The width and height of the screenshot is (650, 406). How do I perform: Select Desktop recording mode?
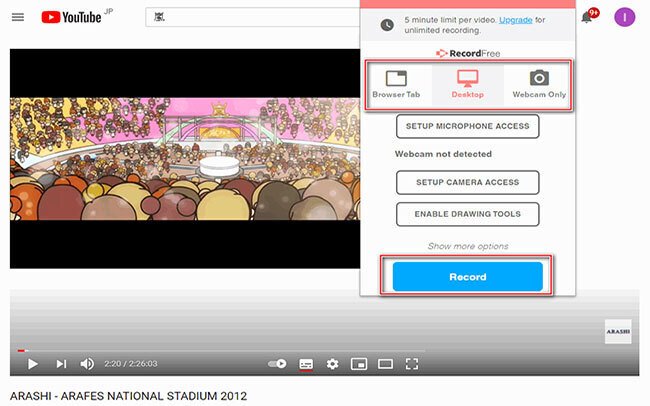pyautogui.click(x=468, y=85)
